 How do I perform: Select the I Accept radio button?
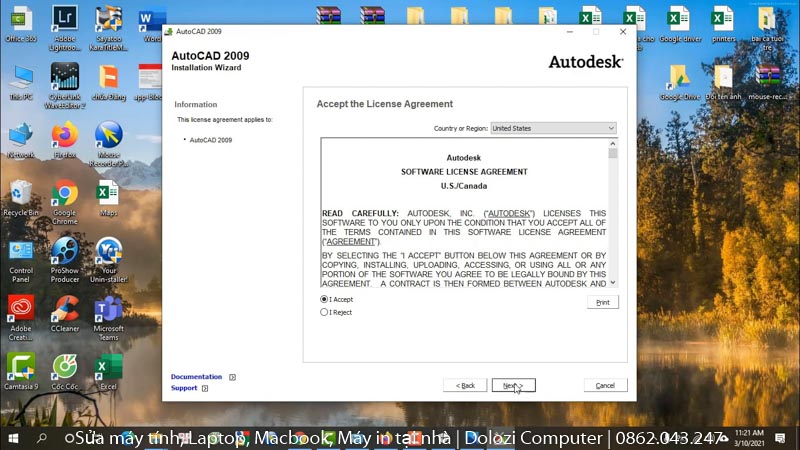(x=324, y=299)
